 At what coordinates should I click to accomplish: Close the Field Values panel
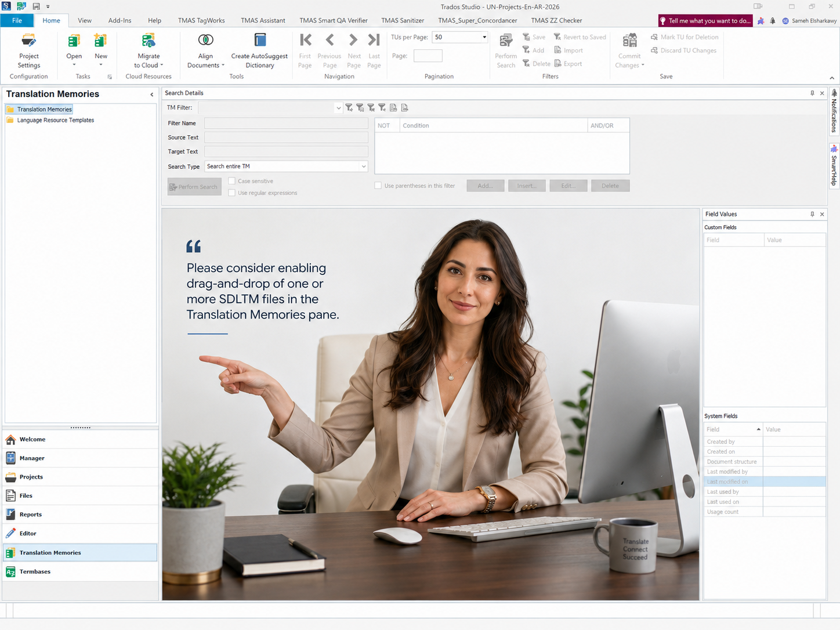click(x=822, y=214)
